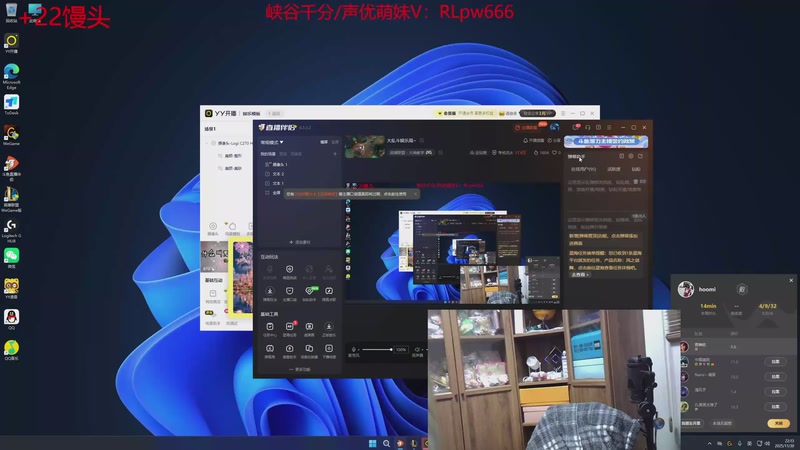Click the 开播提醒 bell in stream header

coord(533,140)
